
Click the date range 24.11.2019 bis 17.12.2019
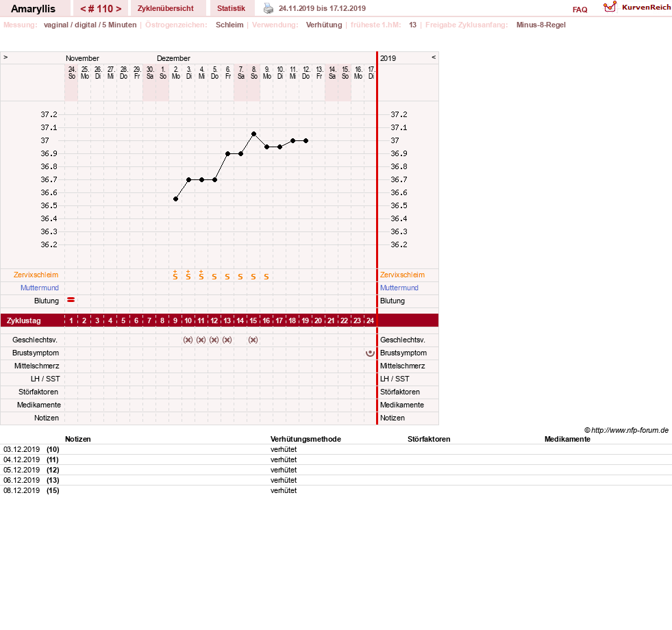(322, 9)
